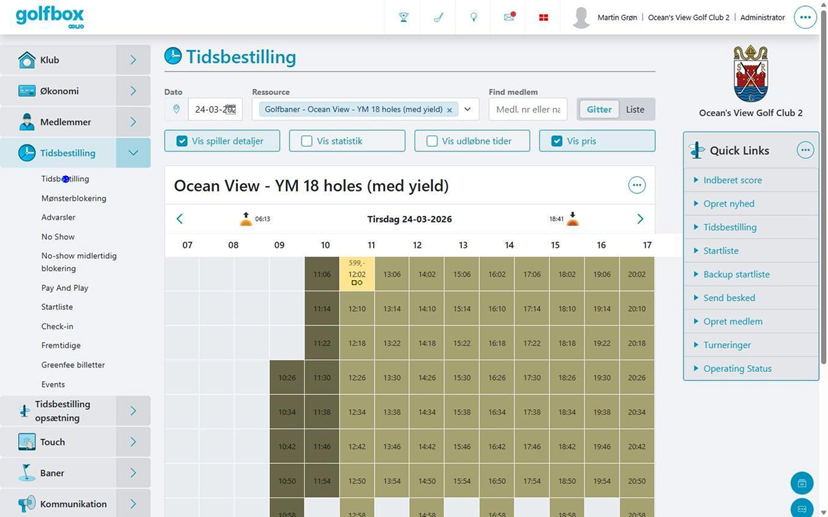Image resolution: width=828 pixels, height=517 pixels.
Task: Switch to Liste view tab
Action: tap(635, 109)
